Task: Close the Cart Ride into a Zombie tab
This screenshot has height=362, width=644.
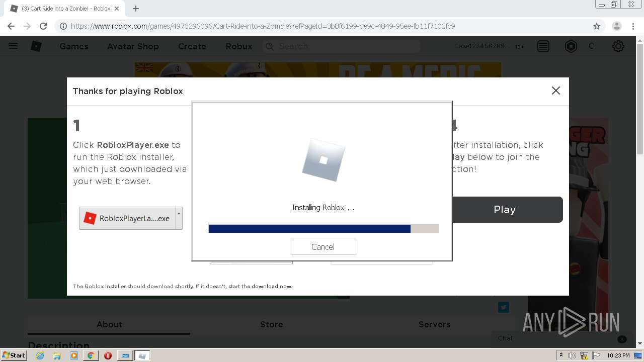Action: (117, 9)
